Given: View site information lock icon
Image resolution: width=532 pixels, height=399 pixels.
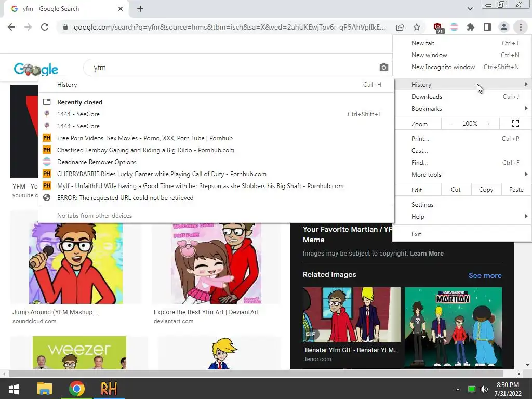Looking at the screenshot, I should tap(65, 27).
